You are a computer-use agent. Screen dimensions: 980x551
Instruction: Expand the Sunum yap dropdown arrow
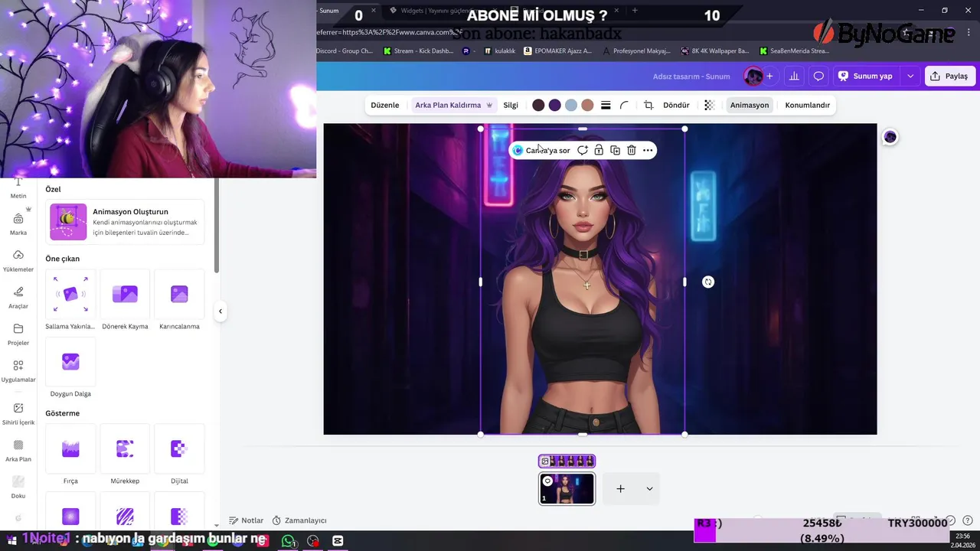tap(910, 76)
